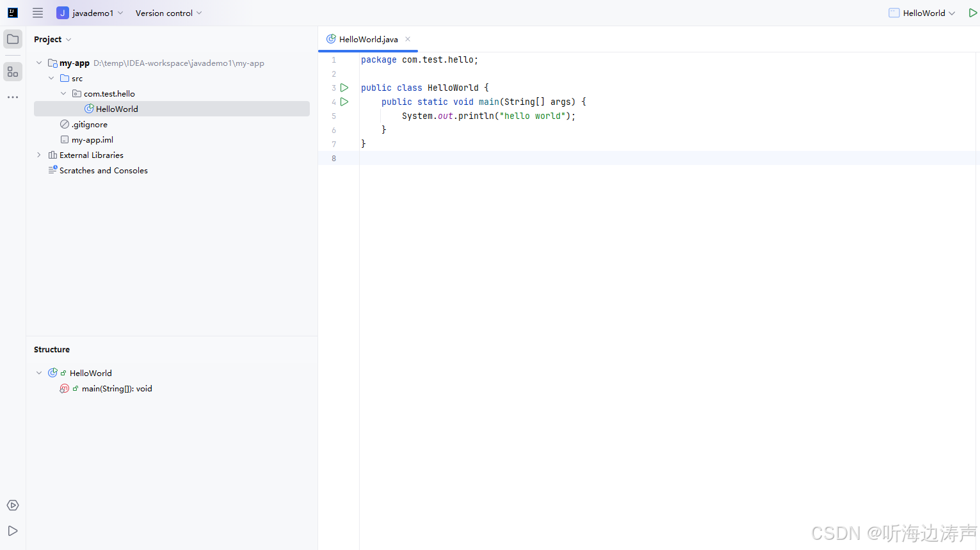Click the com.test.hello package icon

tap(77, 93)
